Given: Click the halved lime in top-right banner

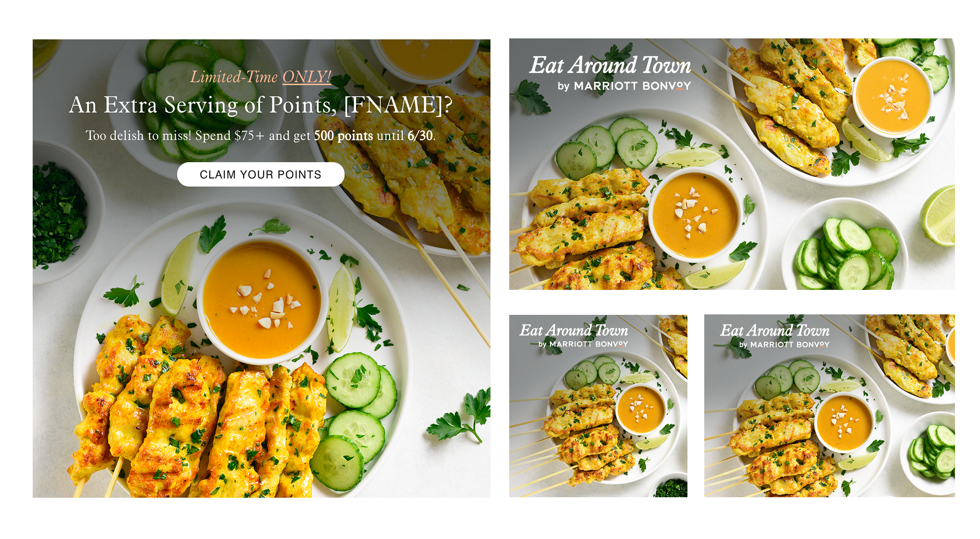Looking at the screenshot, I should coord(938,216).
